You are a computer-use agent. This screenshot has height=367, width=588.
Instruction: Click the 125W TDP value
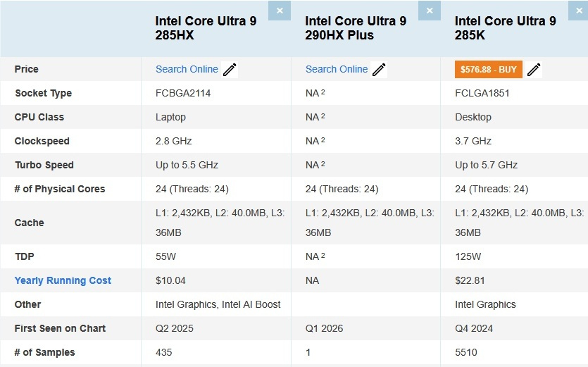(468, 256)
